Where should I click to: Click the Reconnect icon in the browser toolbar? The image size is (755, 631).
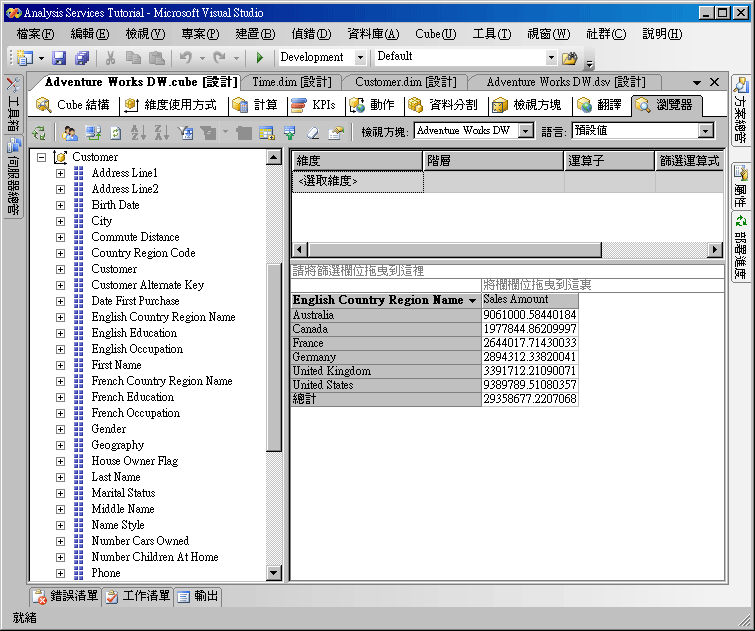[x=39, y=132]
